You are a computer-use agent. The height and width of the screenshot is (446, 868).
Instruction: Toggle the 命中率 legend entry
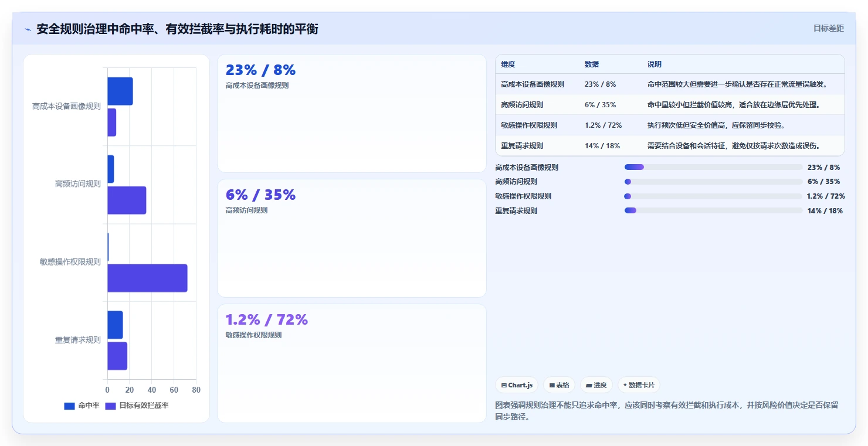click(x=82, y=406)
